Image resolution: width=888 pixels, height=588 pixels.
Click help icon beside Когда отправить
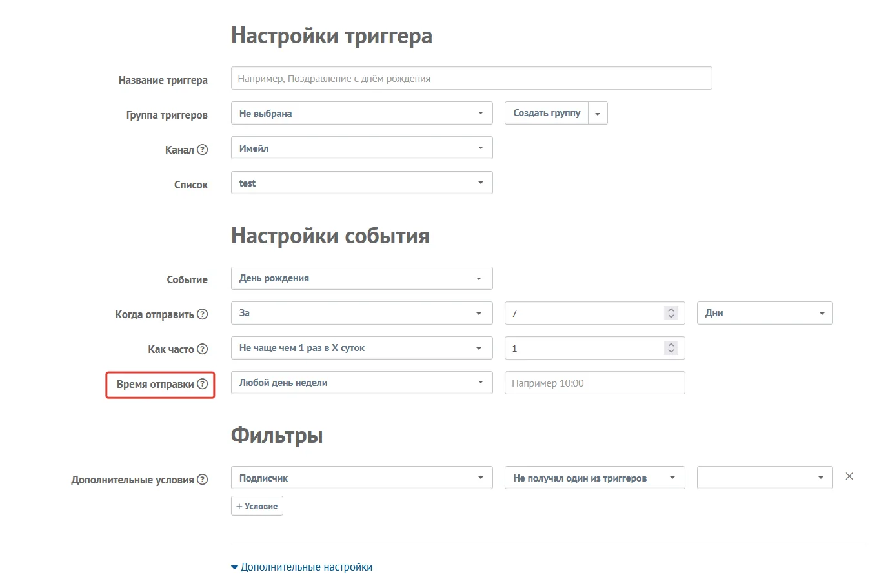pyautogui.click(x=202, y=314)
